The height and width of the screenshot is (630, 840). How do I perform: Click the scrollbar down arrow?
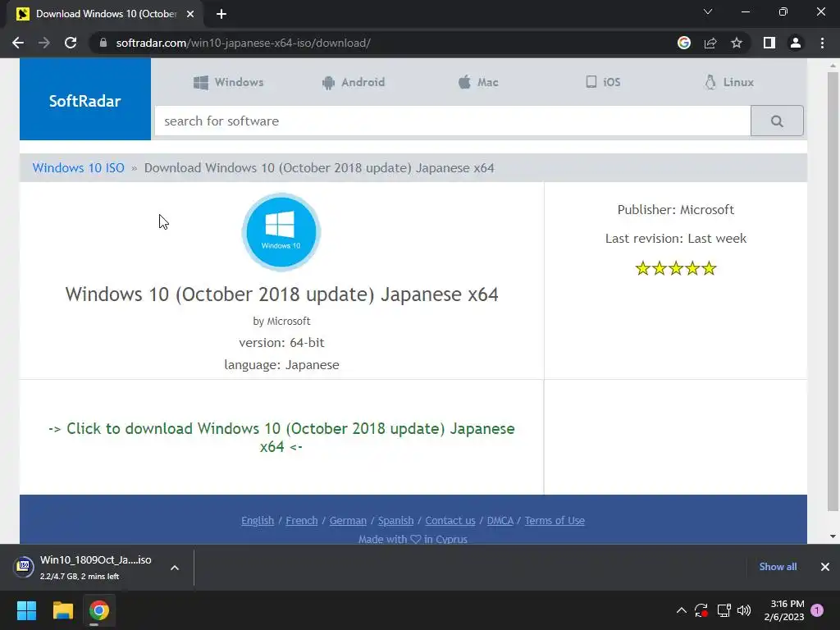click(x=833, y=536)
